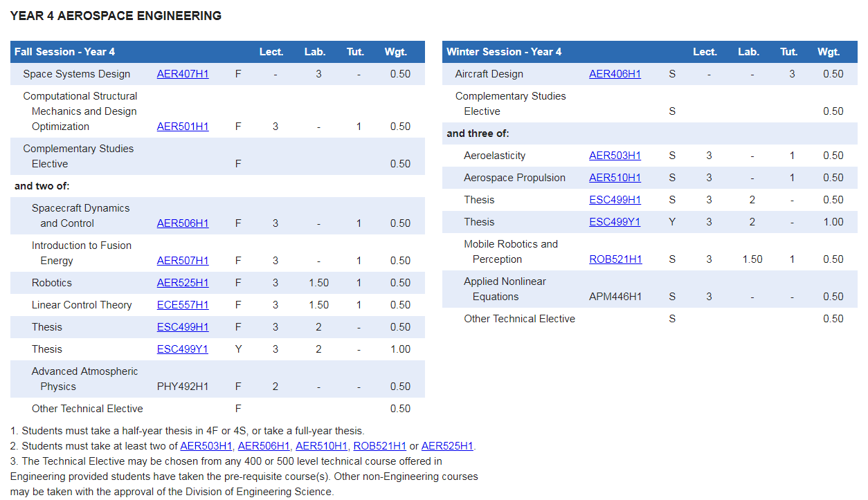
Task: Open ESC499Y1 Thesis link in Winter Session
Action: coord(615,222)
